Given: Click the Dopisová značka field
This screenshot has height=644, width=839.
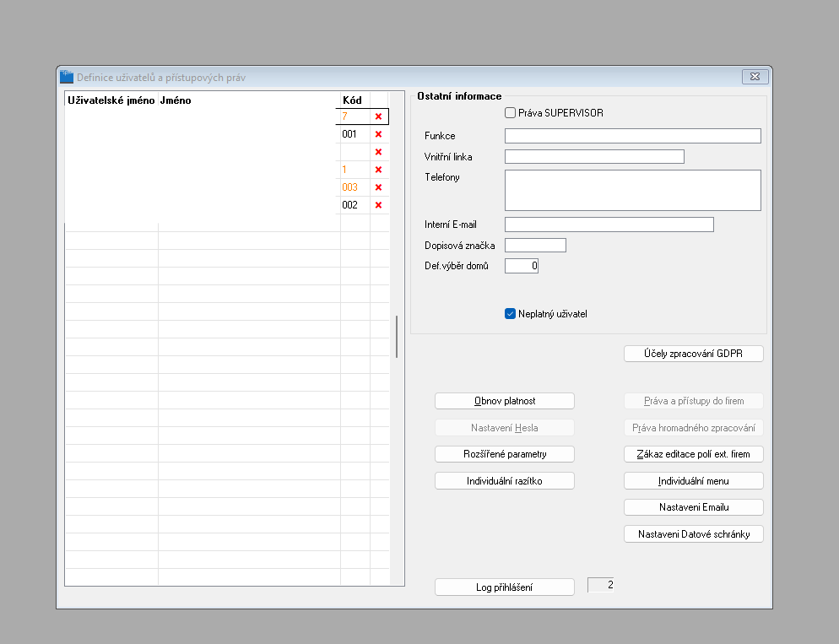Looking at the screenshot, I should 535,246.
